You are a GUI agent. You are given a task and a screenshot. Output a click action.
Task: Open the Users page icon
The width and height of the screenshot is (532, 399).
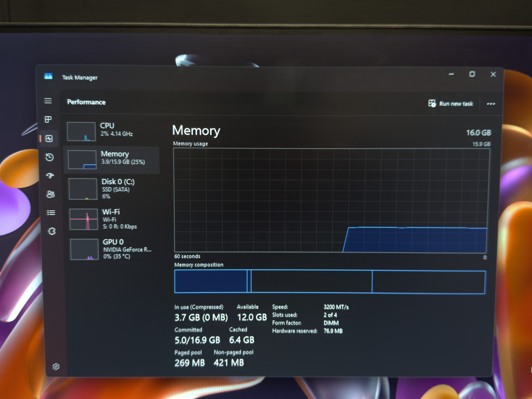pos(51,194)
